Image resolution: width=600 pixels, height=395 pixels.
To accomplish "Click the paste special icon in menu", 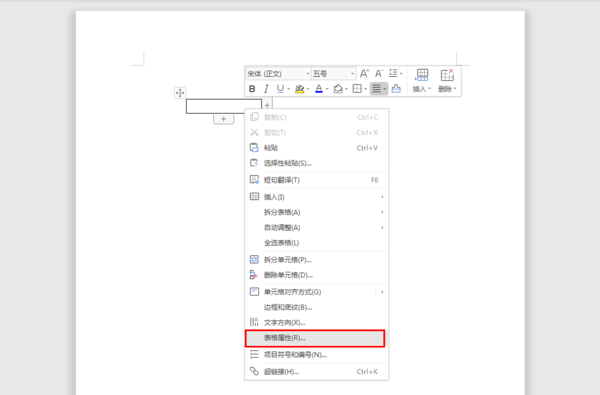I will 254,163.
